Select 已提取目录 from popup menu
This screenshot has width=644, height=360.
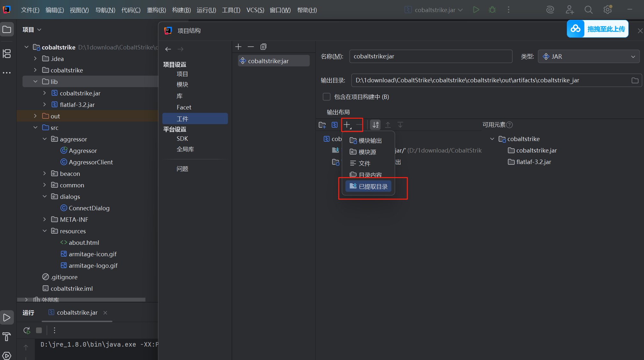point(368,186)
